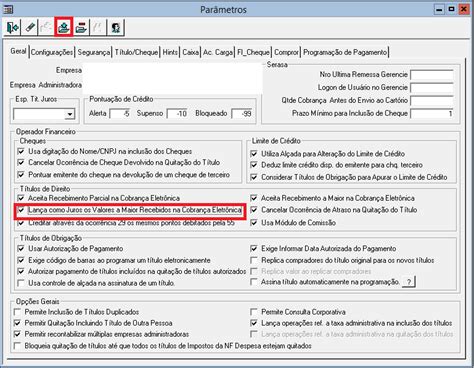
Task: Uncheck Aceita Recebimento Parcial na Cobrança Eletrônica
Action: tap(21, 198)
